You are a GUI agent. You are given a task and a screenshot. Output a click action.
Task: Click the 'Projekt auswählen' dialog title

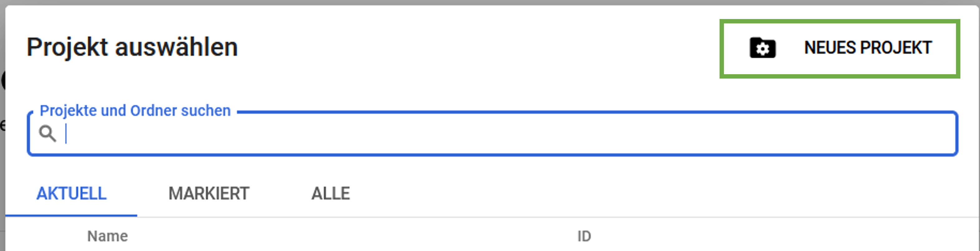click(x=132, y=47)
